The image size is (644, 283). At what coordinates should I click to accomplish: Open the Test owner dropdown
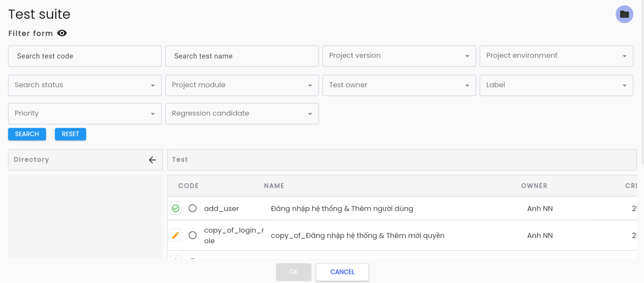(399, 85)
